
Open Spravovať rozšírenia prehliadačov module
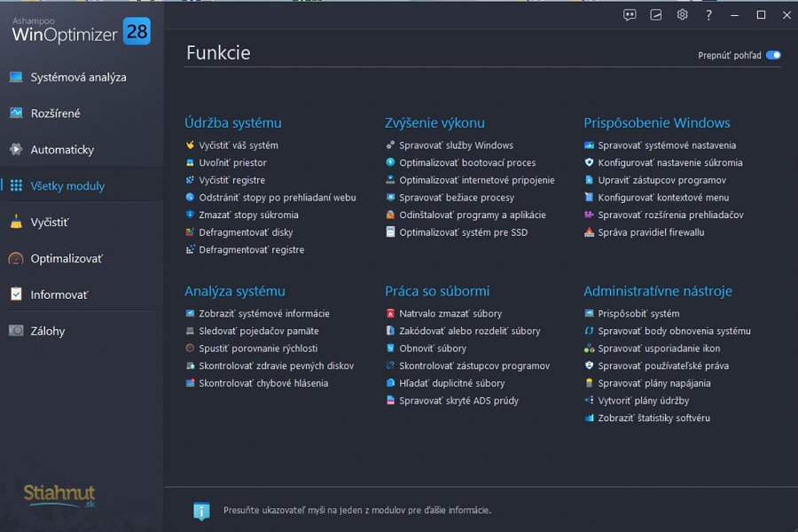click(670, 215)
